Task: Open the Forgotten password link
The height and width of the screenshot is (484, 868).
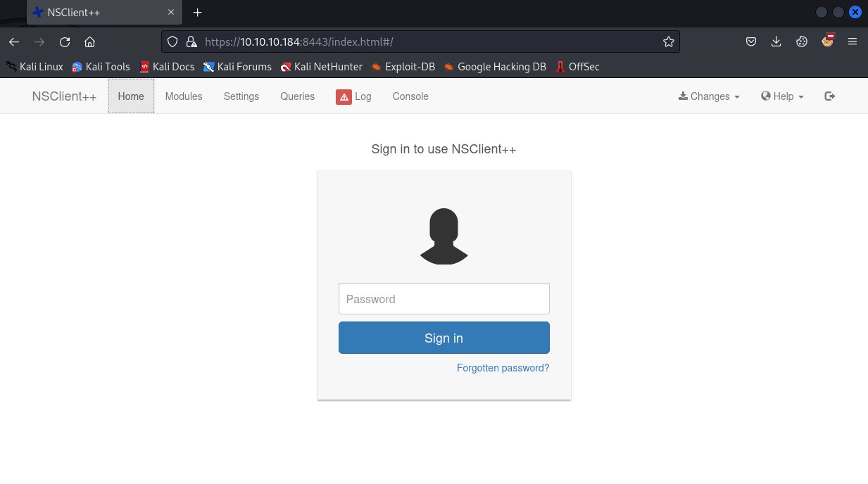Action: [503, 368]
